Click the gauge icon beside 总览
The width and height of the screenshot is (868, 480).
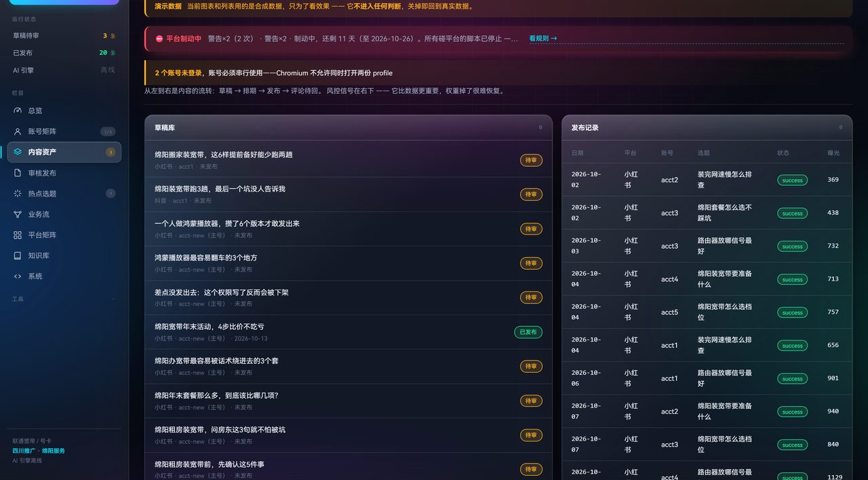click(18, 111)
